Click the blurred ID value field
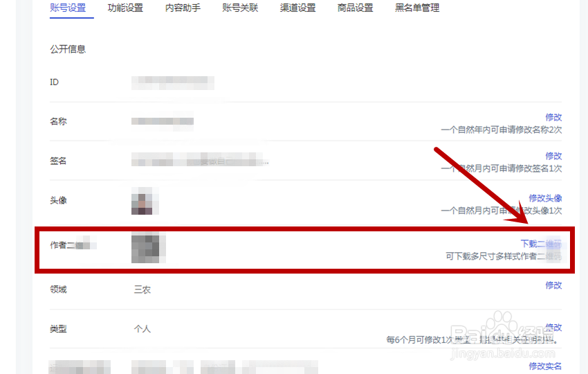 click(172, 82)
